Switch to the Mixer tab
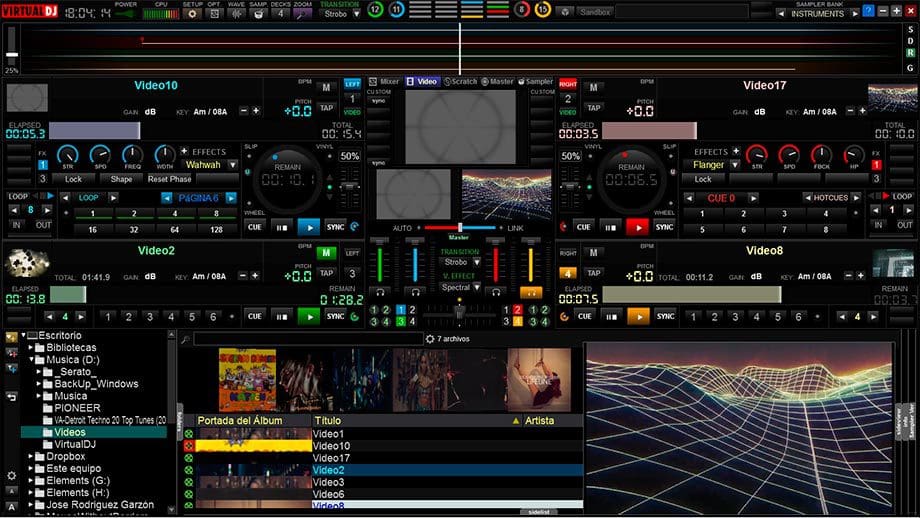Screen dimensions: 920x518 pos(384,82)
